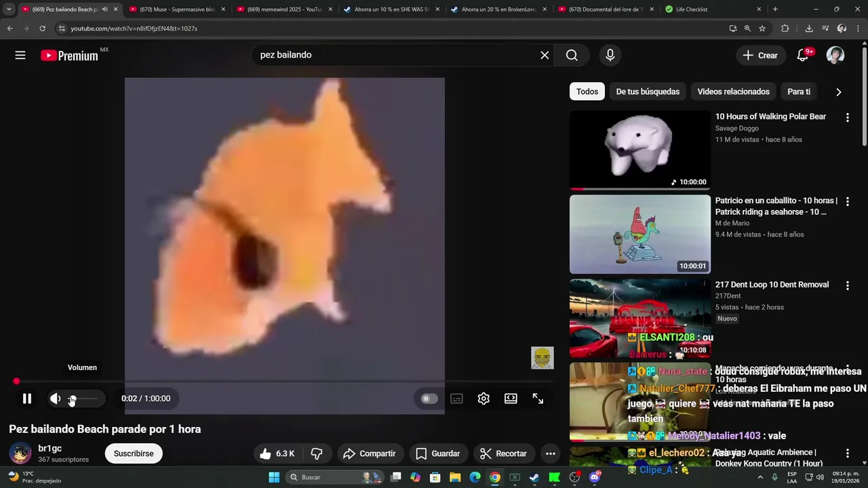Viewport: 868px width, 488px height.
Task: Open the media controls icon
Action: 825,28
